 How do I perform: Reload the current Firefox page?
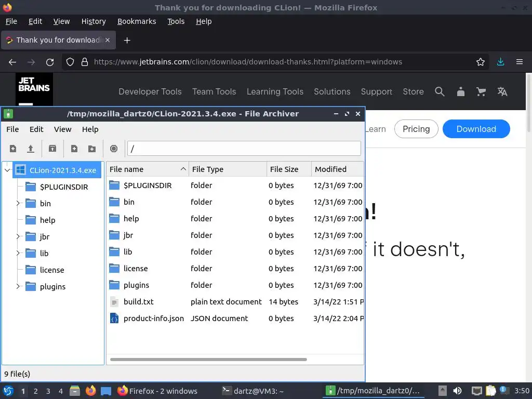pyautogui.click(x=50, y=62)
